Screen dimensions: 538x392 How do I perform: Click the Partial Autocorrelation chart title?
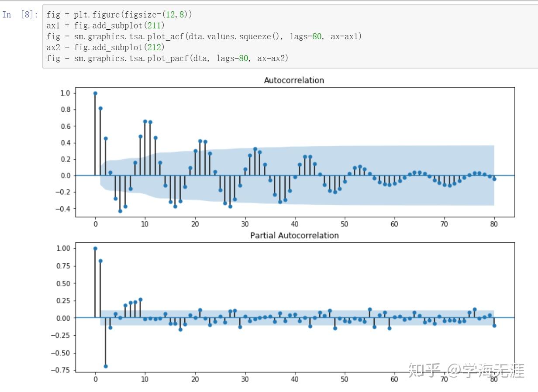click(x=294, y=236)
